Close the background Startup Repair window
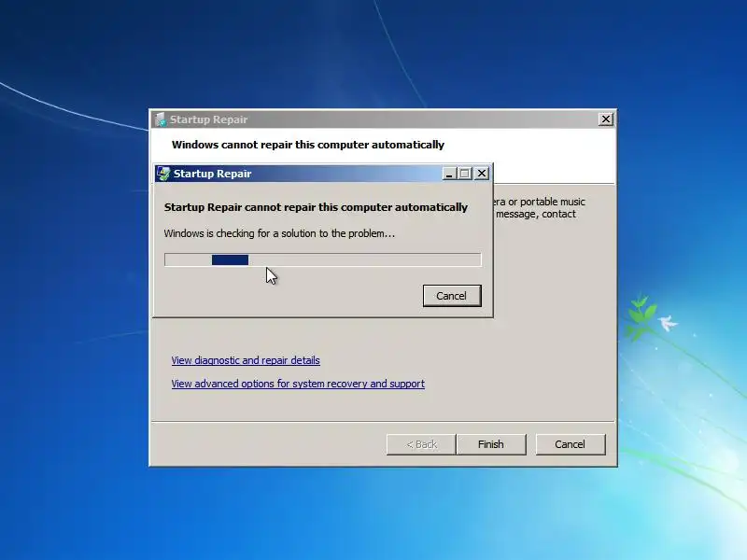Screen dimensions: 747x560 point(605,119)
